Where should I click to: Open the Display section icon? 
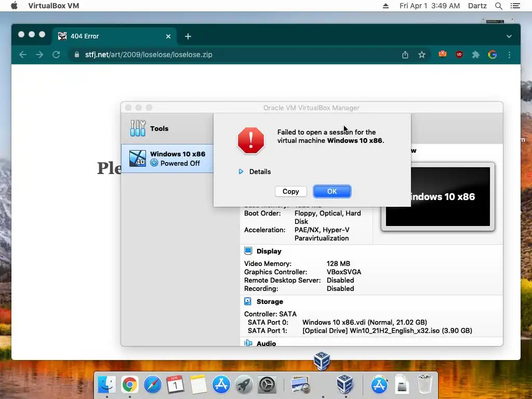pos(248,251)
